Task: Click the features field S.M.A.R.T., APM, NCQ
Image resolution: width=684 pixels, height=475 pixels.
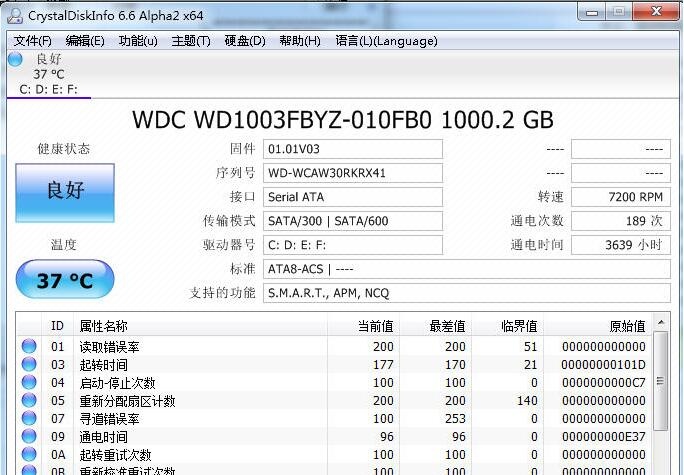Action: point(467,293)
